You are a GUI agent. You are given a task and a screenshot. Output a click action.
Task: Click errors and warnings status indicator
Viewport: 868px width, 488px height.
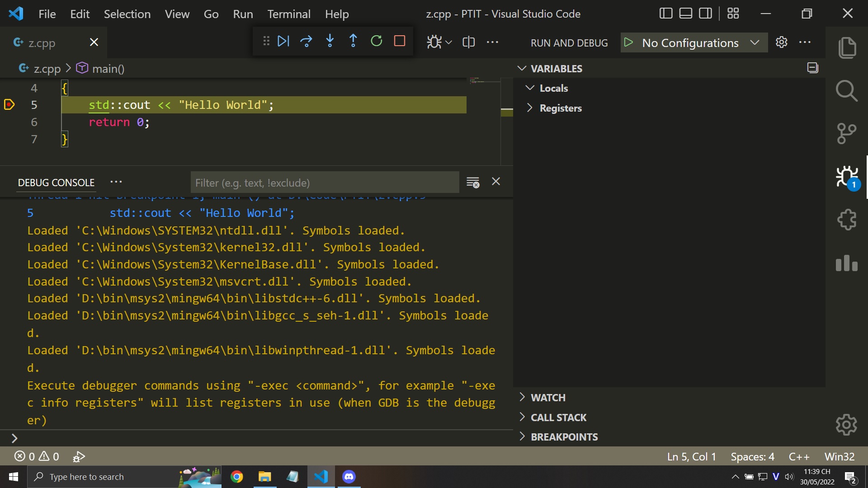pos(37,456)
